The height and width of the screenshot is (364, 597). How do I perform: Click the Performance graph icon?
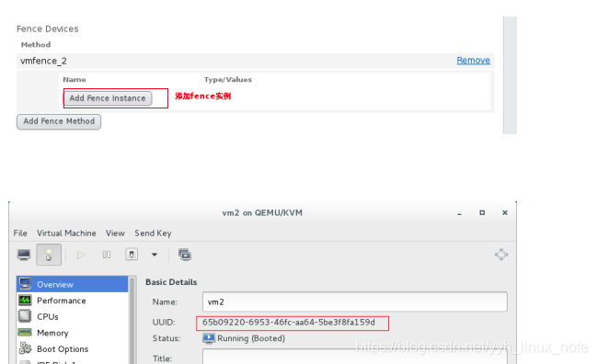[x=25, y=300]
